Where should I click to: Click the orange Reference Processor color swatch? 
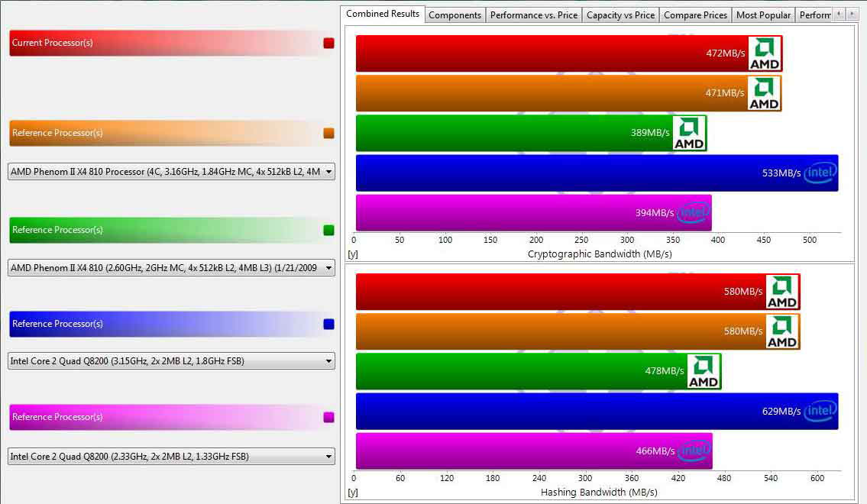pyautogui.click(x=328, y=133)
